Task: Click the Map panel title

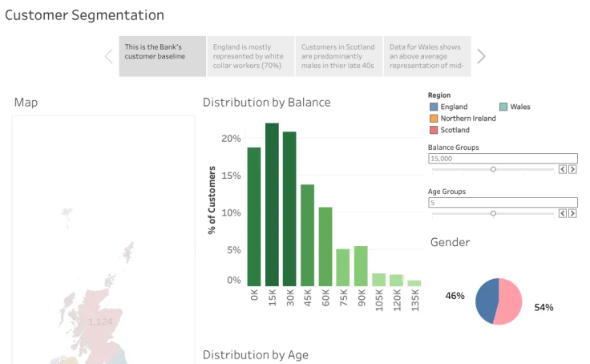Action: (26, 103)
